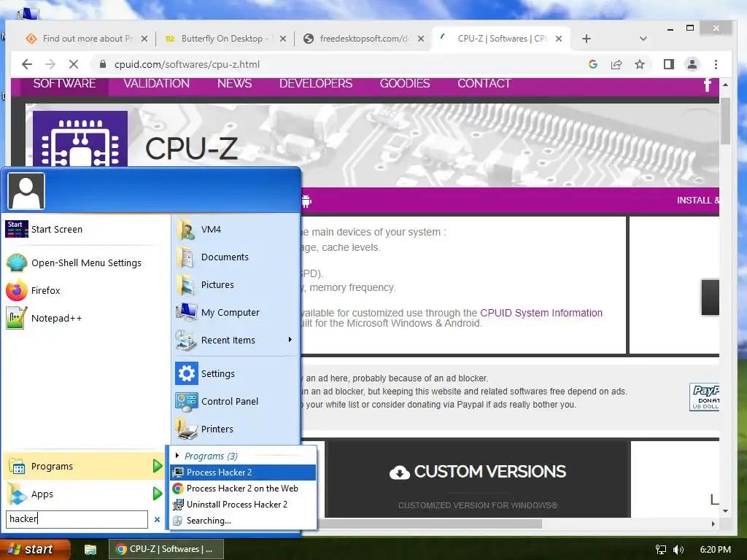Click the Google search icon in address bar

pos(592,64)
